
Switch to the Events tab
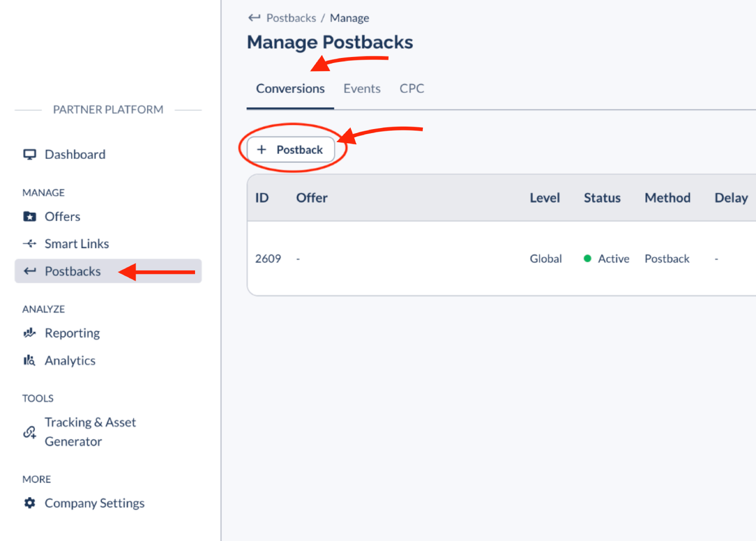point(362,89)
